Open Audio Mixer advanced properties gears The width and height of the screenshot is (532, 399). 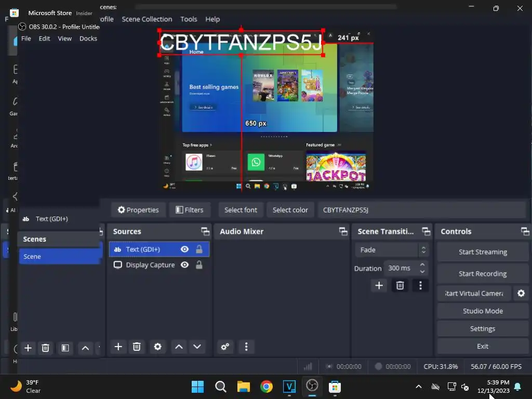pos(225,347)
